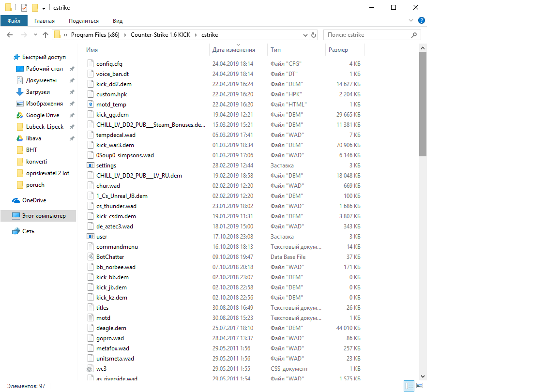The height and width of the screenshot is (392, 546).
Task: Click the vertical scrollbar thumb
Action: pos(423,105)
